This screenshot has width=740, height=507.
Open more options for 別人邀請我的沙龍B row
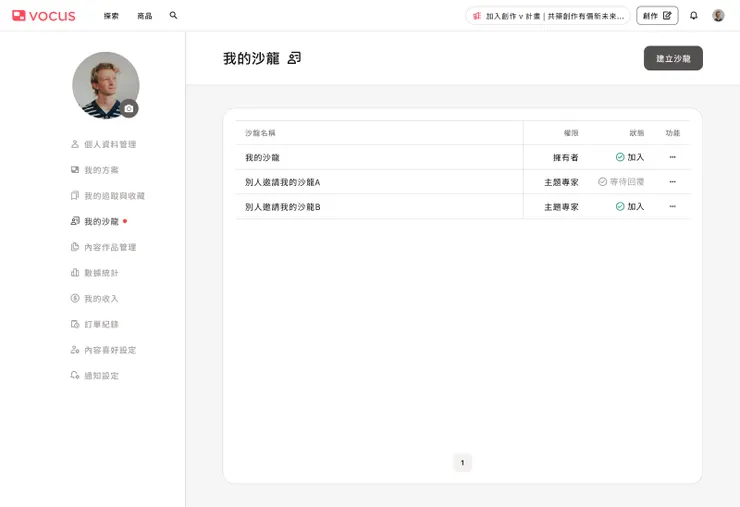tap(673, 206)
